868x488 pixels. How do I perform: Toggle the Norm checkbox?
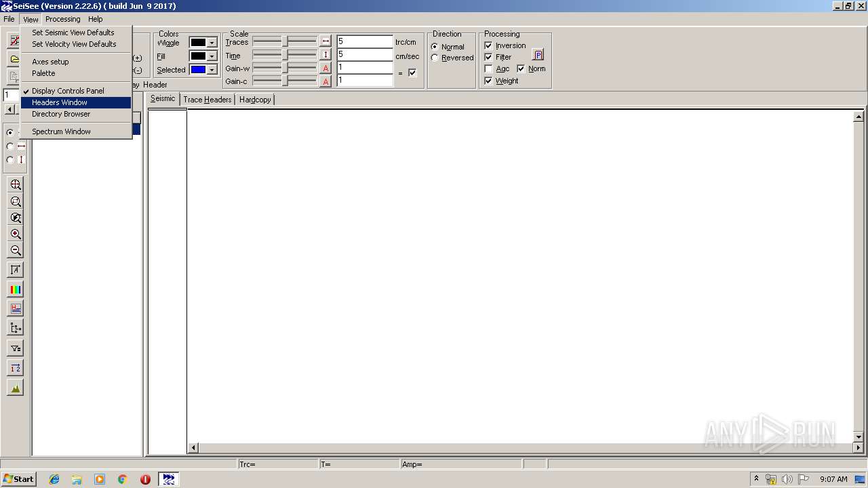[521, 68]
